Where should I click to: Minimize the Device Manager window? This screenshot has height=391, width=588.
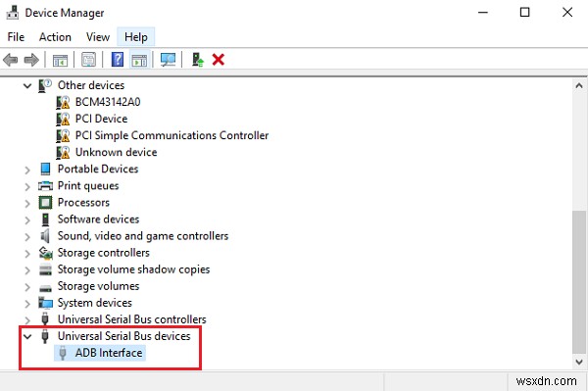(483, 13)
